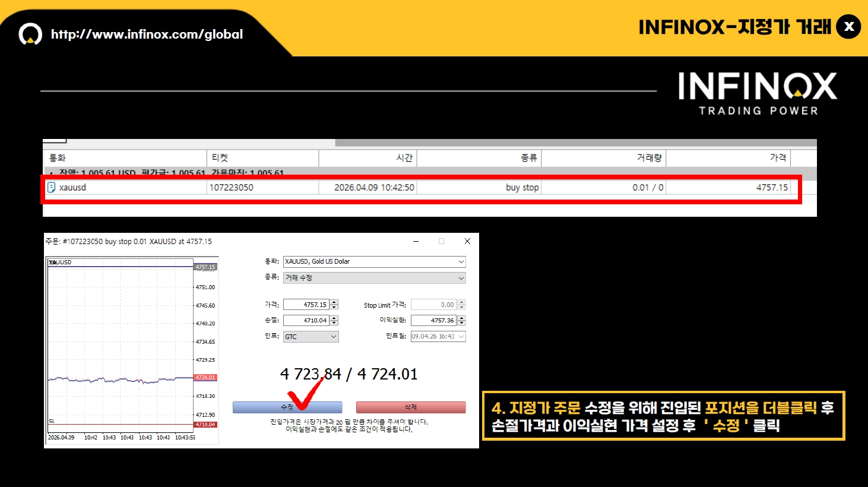The image size is (868, 487).
Task: Sort orders by the 가격 column header
Action: [728, 158]
